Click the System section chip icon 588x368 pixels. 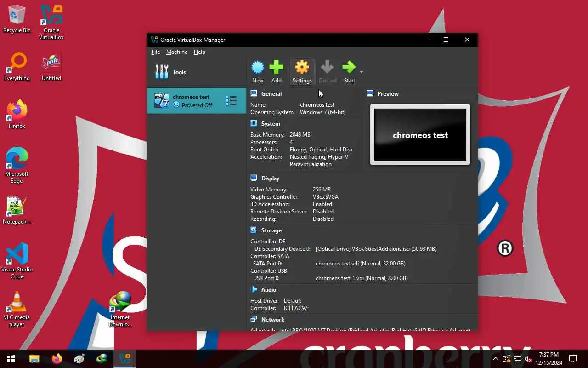[x=254, y=123]
